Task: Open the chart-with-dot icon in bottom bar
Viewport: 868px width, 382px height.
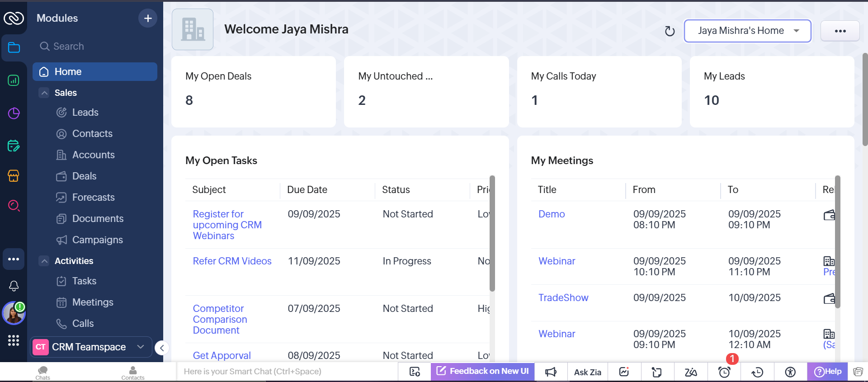Action: 624,372
